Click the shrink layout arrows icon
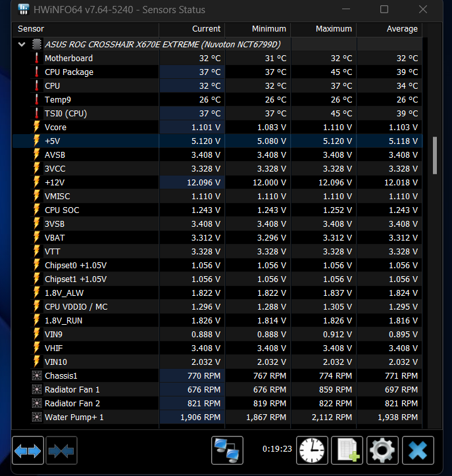The height and width of the screenshot is (476, 452). pyautogui.click(x=62, y=451)
